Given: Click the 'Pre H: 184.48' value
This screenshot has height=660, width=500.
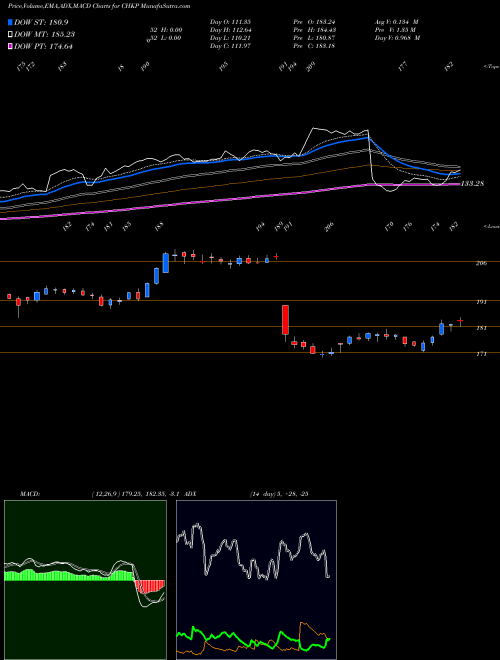Looking at the screenshot, I should pos(314,30).
